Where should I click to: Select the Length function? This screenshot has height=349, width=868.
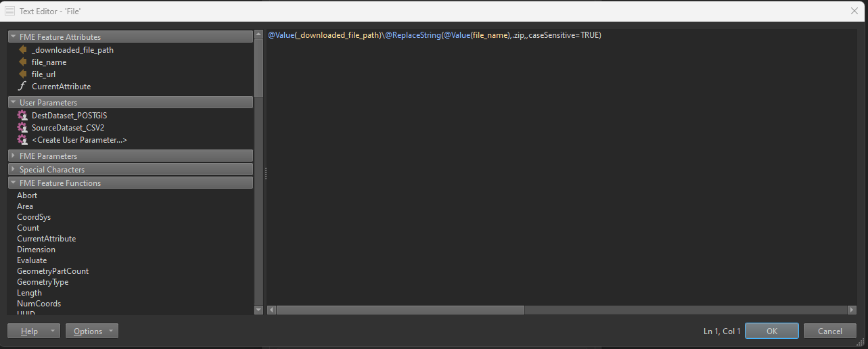click(x=29, y=293)
